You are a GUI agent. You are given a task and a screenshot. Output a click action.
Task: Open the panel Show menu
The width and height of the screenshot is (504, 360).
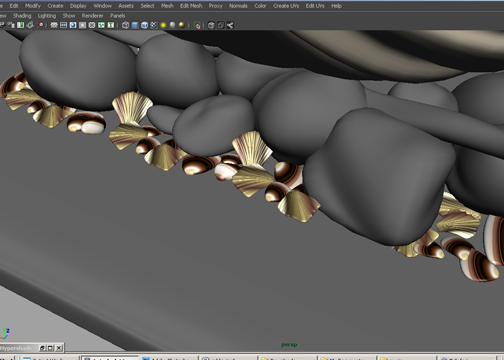[x=69, y=16]
